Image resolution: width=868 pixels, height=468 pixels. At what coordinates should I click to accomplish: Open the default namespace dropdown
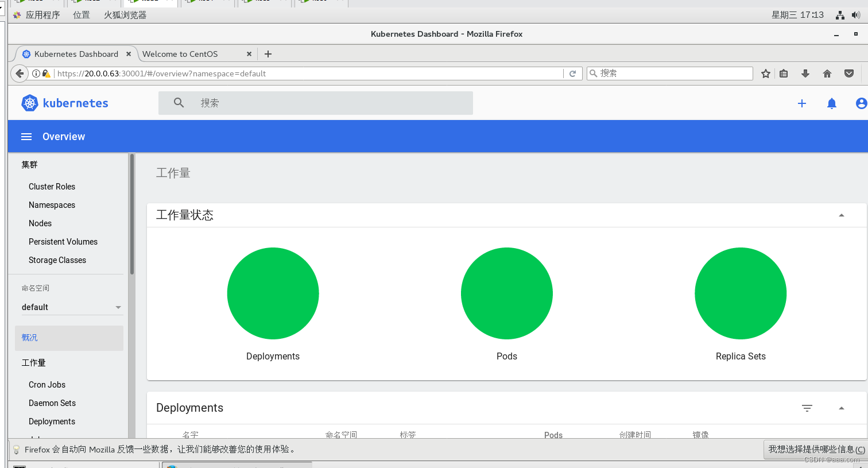(x=72, y=307)
